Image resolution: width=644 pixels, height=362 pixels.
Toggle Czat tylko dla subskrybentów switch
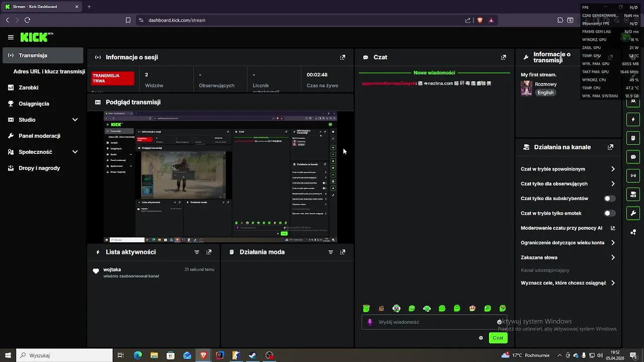coord(610,199)
